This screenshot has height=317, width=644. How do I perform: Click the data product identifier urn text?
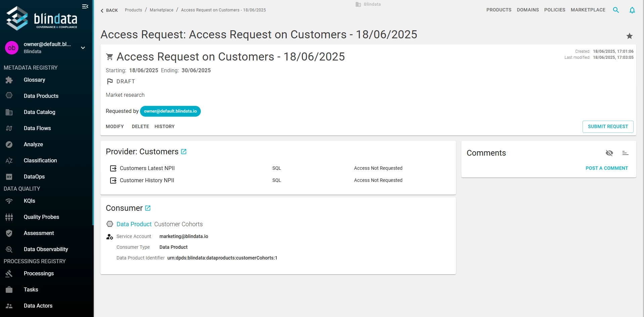[x=222, y=258]
